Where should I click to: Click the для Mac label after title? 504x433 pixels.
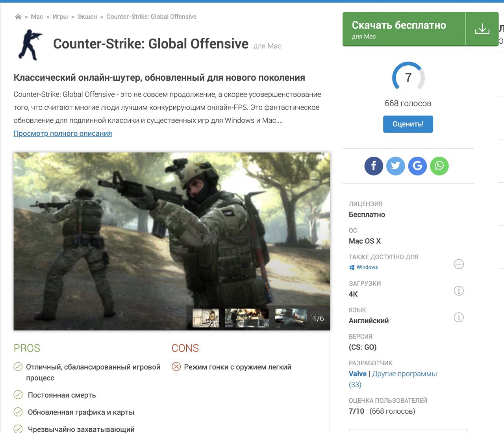point(267,46)
